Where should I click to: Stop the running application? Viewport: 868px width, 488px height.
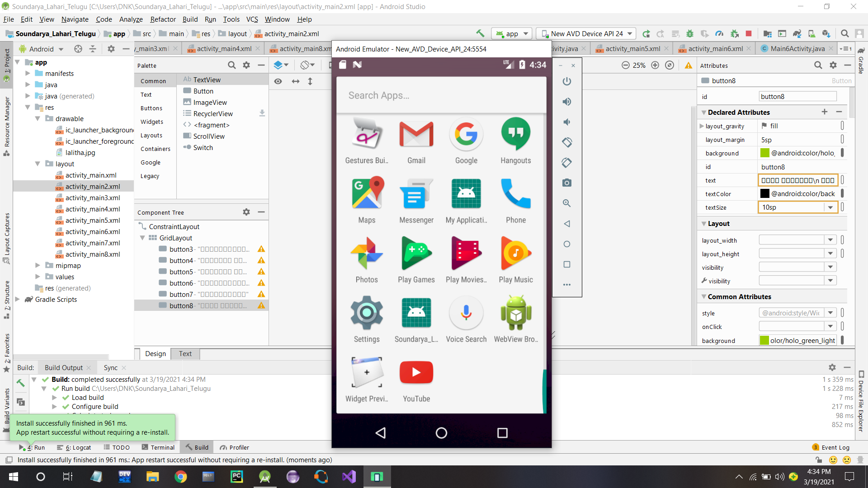point(749,33)
